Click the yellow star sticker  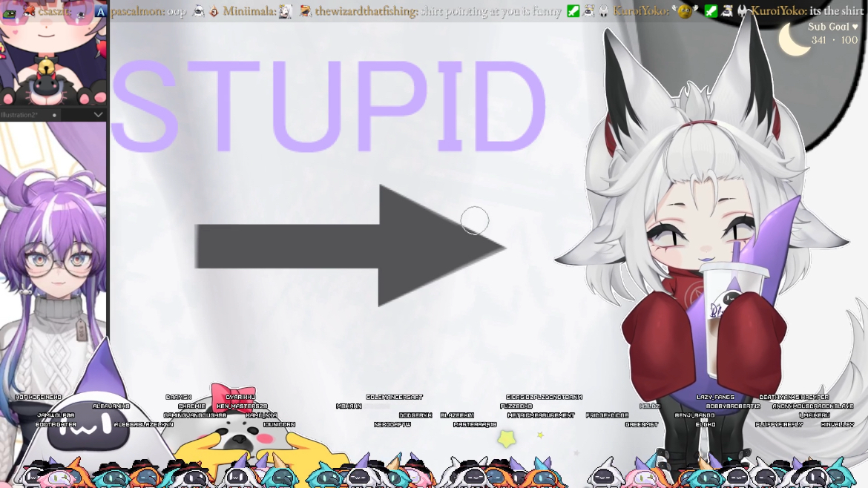[x=507, y=439]
